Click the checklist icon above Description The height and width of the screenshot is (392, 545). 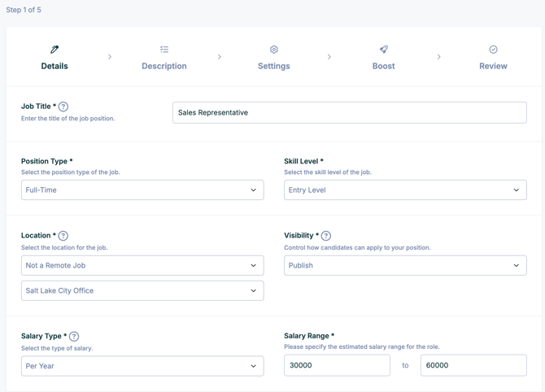coord(164,50)
